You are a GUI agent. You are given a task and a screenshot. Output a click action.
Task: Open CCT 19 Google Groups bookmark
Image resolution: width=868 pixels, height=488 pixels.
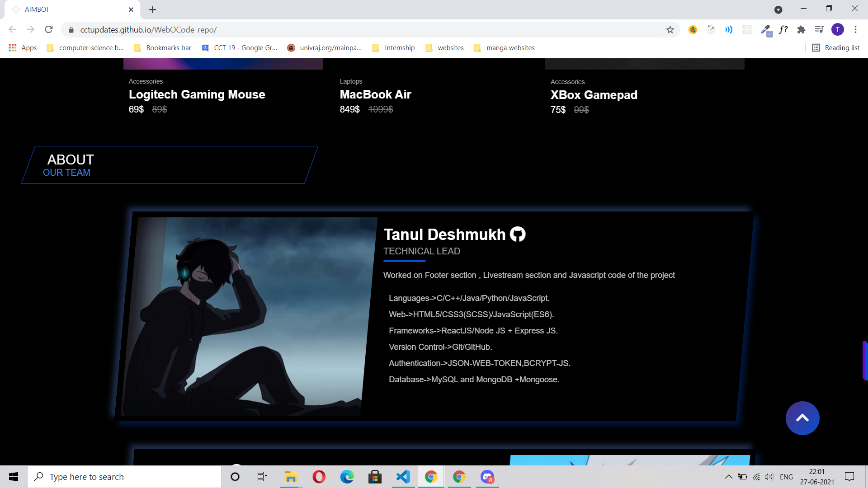tap(240, 48)
